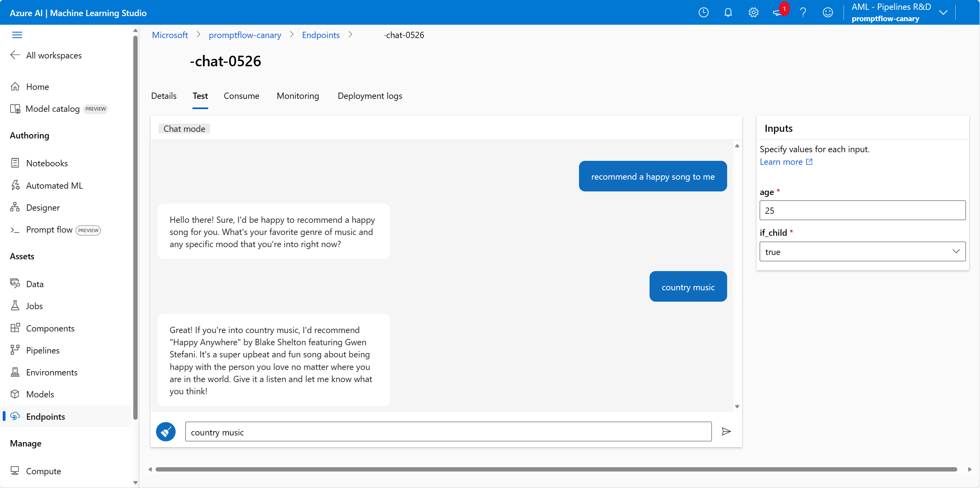Click the age input field

pos(862,211)
